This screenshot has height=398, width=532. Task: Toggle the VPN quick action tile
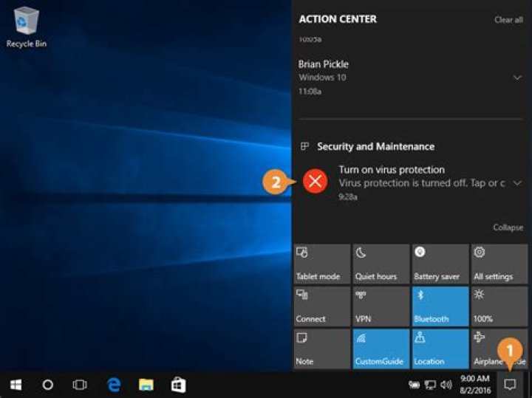[381, 306]
